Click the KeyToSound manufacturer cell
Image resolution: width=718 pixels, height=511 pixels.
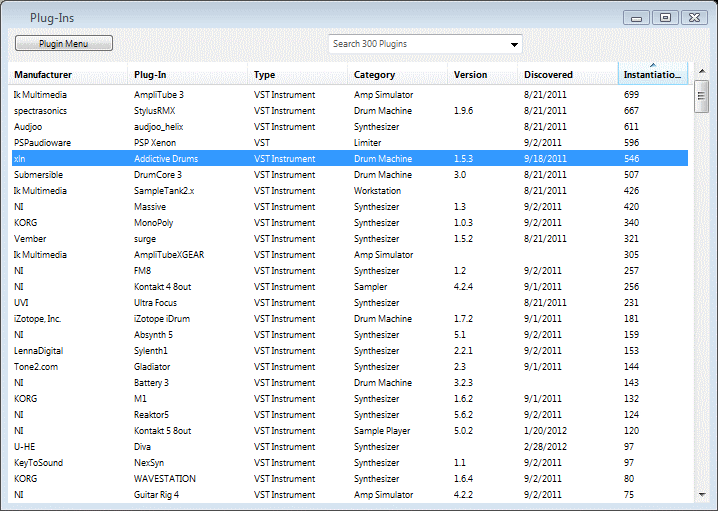pyautogui.click(x=38, y=463)
